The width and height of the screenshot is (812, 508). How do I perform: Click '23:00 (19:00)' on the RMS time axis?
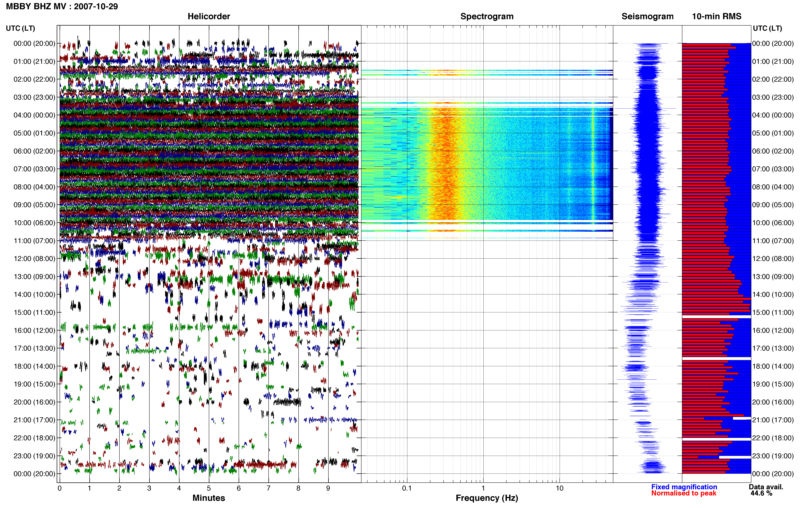point(773,456)
